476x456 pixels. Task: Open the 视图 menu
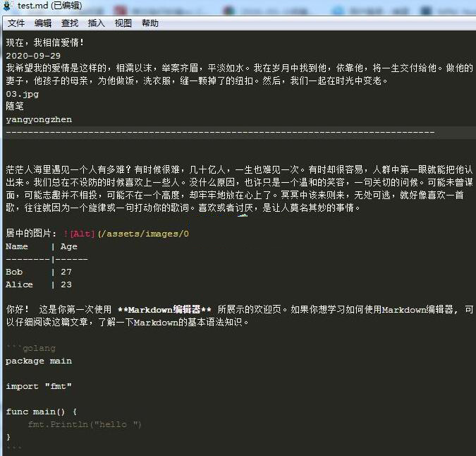point(123,23)
